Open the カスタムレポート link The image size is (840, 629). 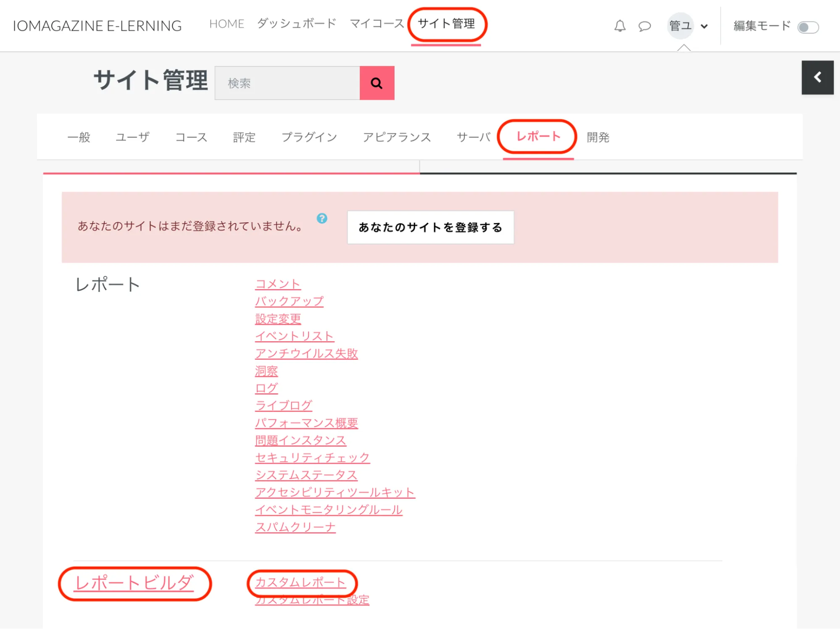[300, 582]
